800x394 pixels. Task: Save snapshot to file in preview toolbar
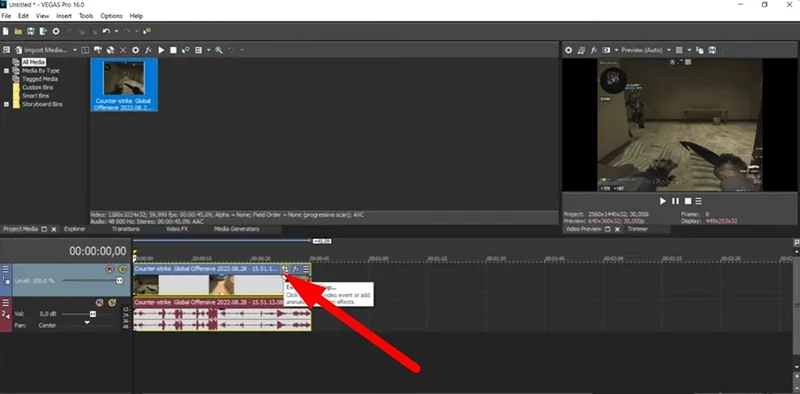click(x=712, y=50)
